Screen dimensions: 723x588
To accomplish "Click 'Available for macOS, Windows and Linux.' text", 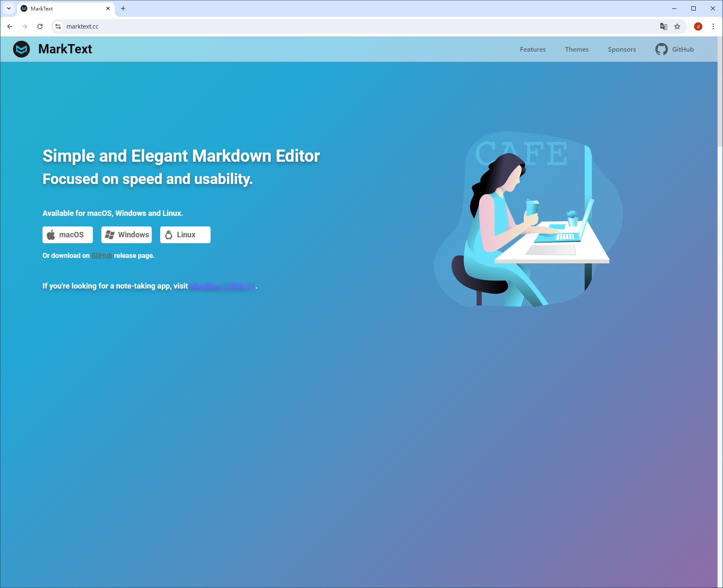I will pos(113,213).
